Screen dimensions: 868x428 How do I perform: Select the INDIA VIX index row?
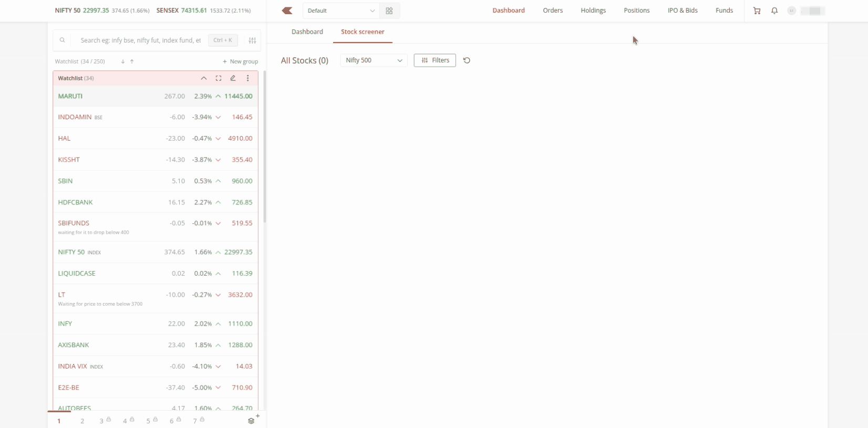[x=156, y=367]
